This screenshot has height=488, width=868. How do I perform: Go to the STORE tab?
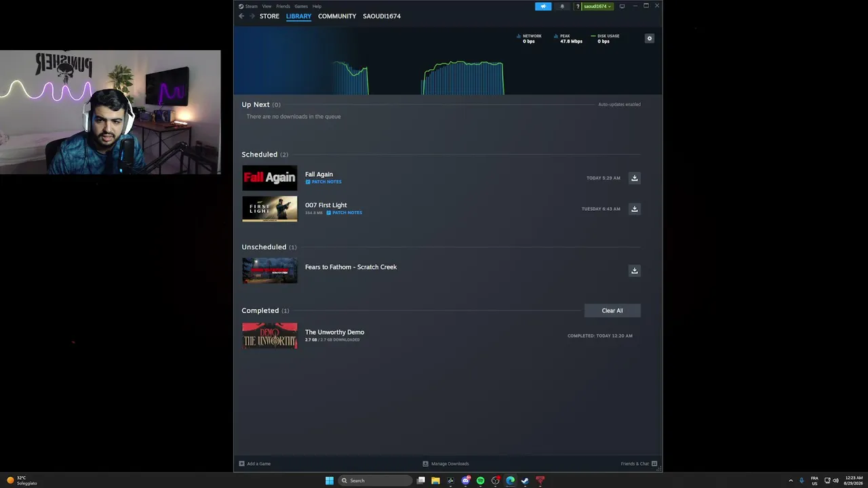click(269, 16)
